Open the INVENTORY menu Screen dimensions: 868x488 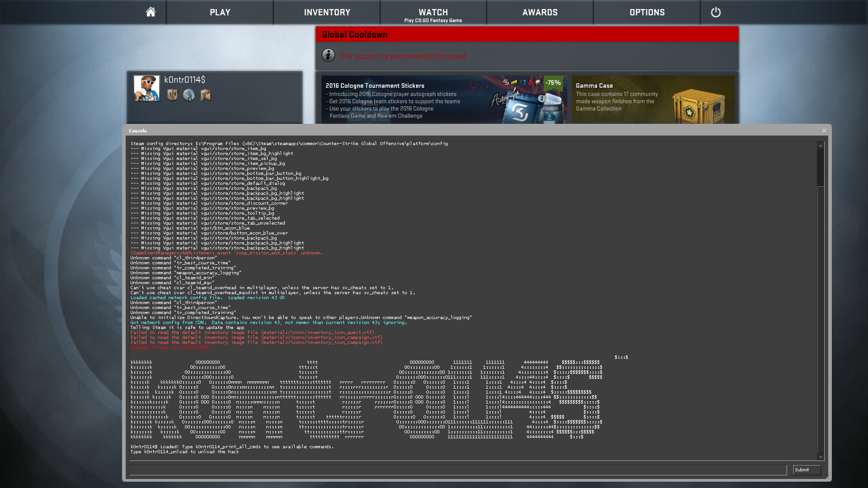pos(327,12)
